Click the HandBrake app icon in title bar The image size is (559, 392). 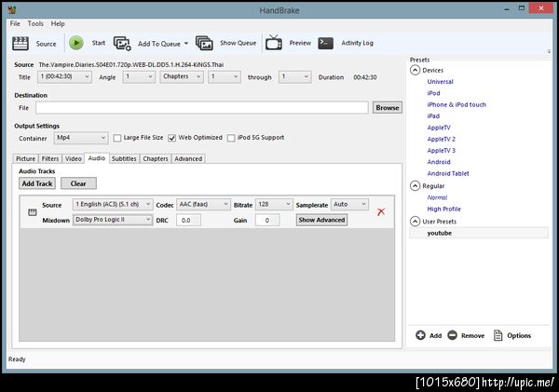[x=11, y=9]
